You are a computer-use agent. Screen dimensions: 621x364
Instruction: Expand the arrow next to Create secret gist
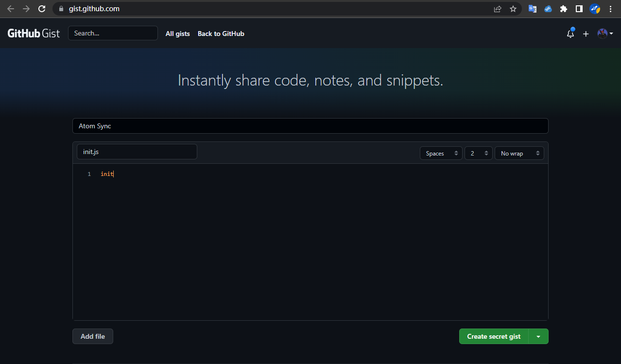click(x=538, y=336)
